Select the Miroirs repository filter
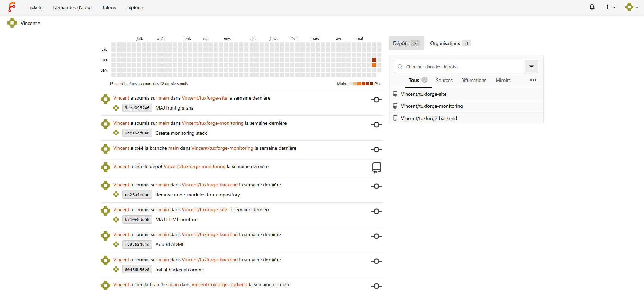The width and height of the screenshot is (644, 290). tap(503, 80)
